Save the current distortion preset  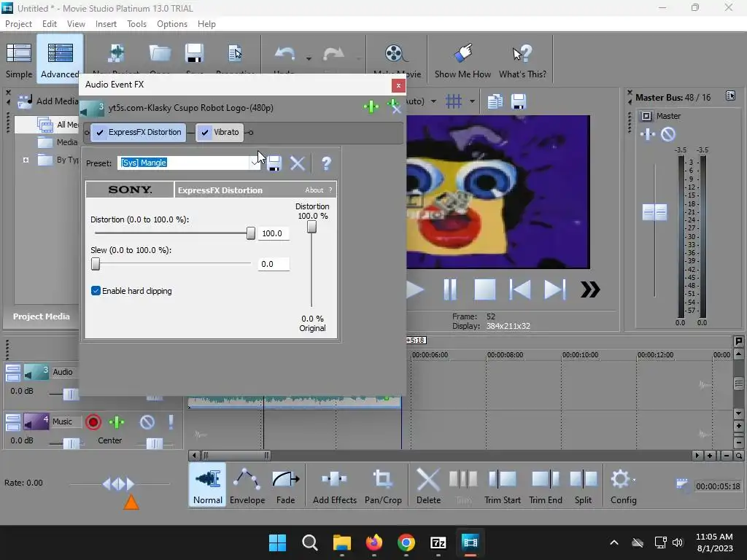click(x=274, y=163)
